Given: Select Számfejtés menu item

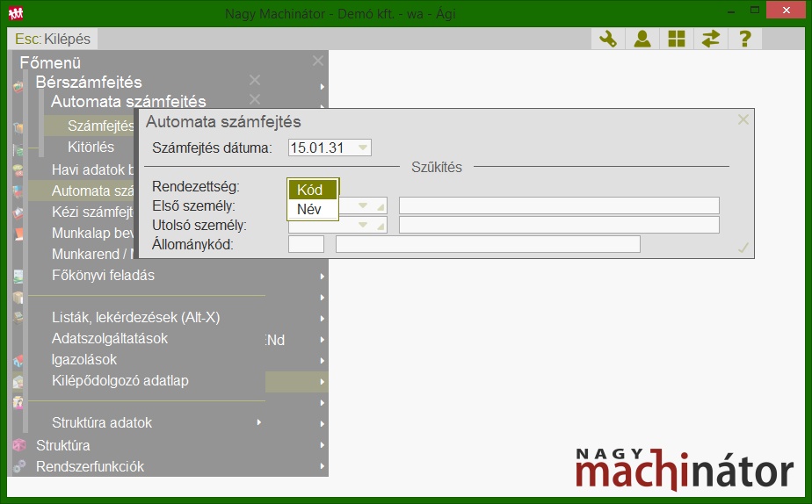Looking at the screenshot, I should (89, 126).
